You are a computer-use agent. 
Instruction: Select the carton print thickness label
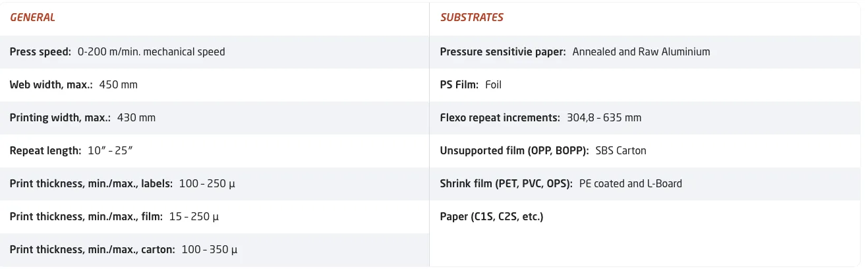point(92,249)
